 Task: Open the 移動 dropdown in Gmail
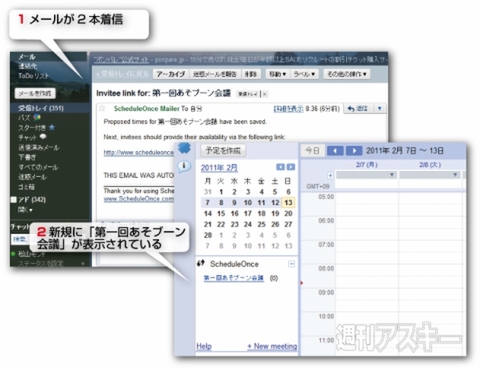(278, 74)
